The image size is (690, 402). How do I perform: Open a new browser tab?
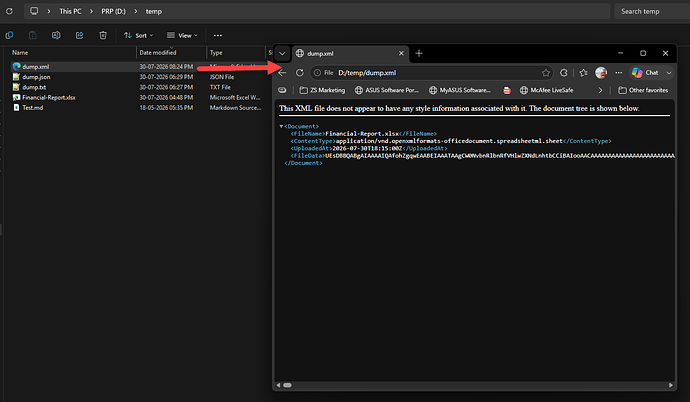419,53
